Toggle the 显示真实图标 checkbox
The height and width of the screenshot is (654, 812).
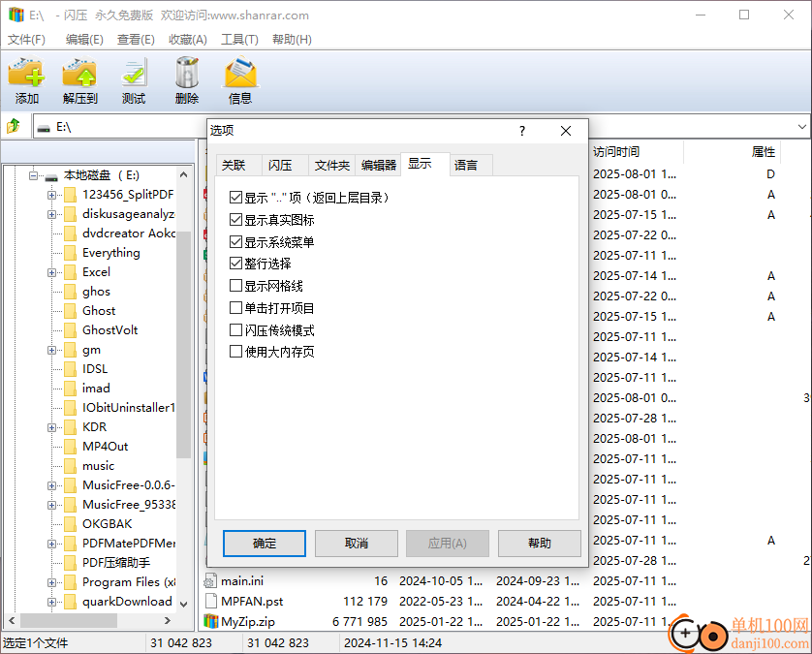click(x=235, y=220)
